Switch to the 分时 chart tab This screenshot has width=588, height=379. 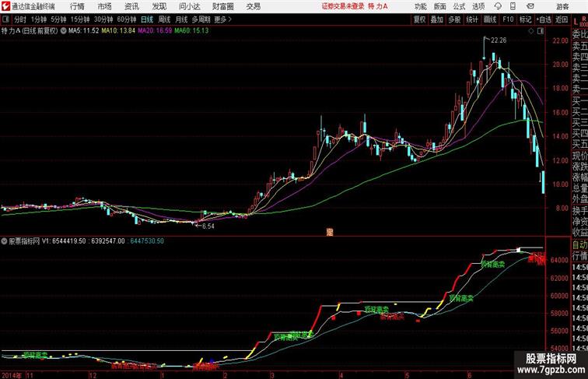tap(20, 19)
